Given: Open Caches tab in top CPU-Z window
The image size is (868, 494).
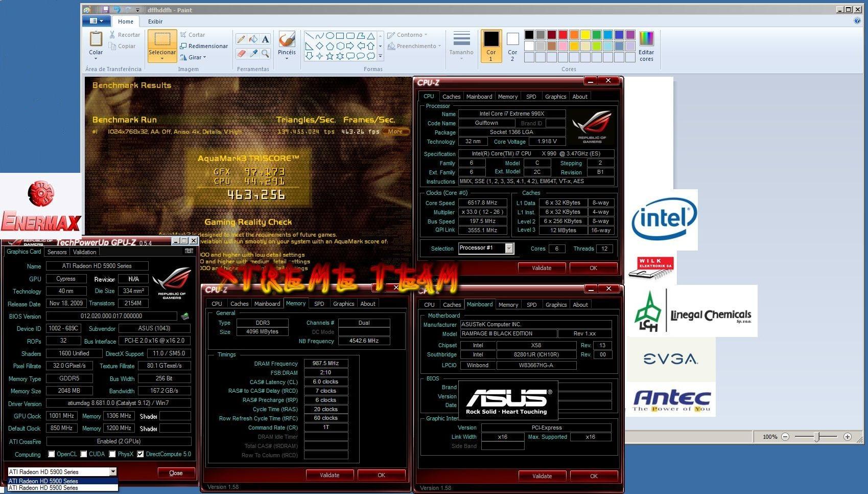Looking at the screenshot, I should 451,97.
